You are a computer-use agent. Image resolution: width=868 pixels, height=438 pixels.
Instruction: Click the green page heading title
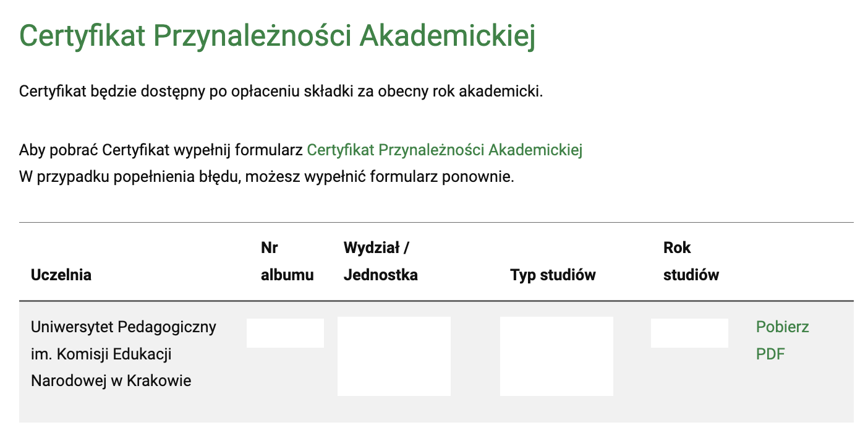(277, 36)
